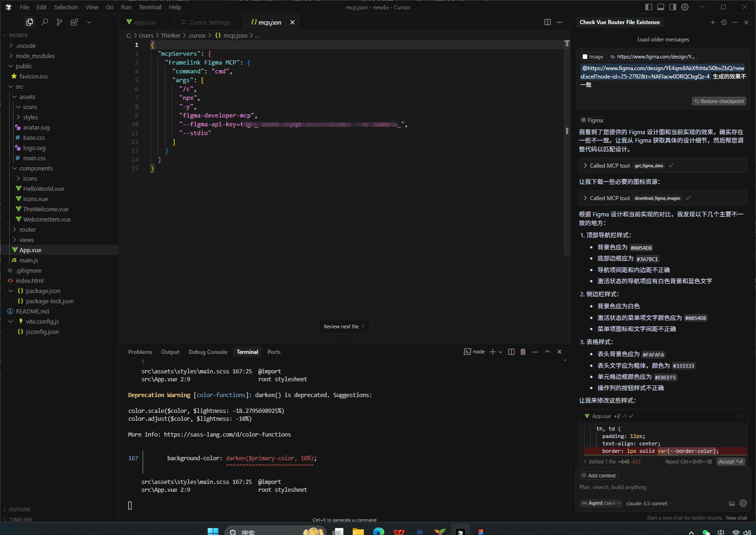Accept the edited file changes
Screen dimensions: 756x535
pos(730,462)
